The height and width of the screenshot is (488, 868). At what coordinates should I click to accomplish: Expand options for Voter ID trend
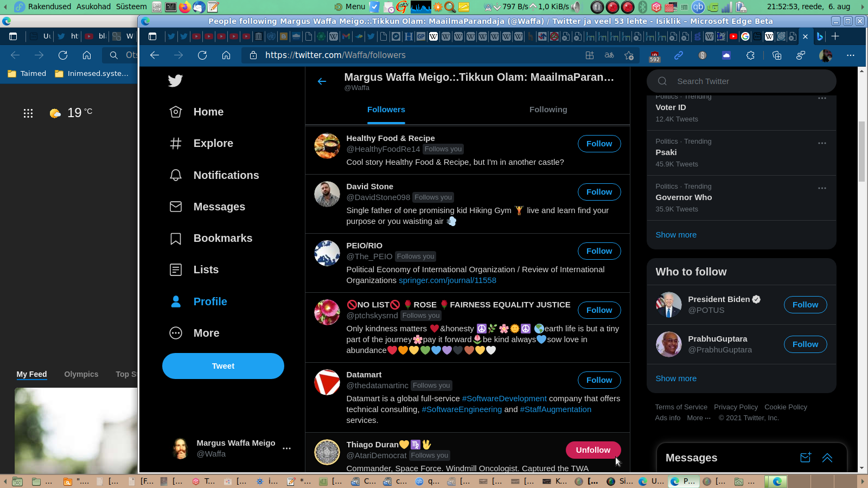tap(822, 98)
